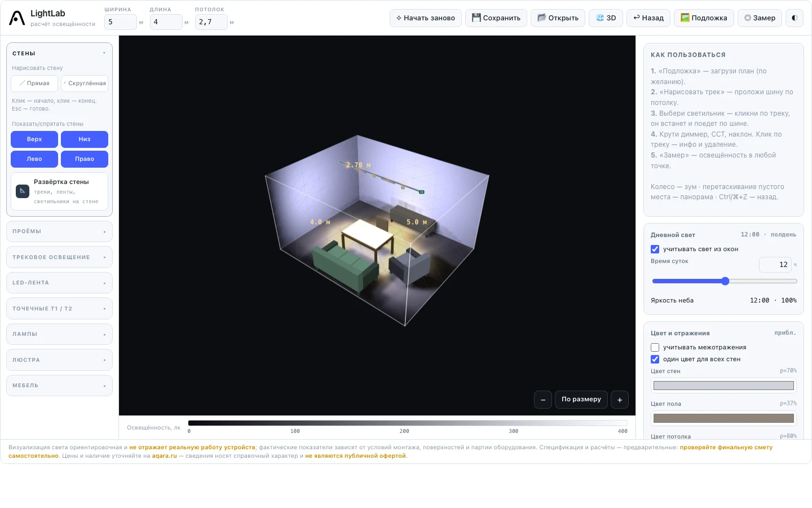The width and height of the screenshot is (812, 508).
Task: Uncheck один цвет для всех стен
Action: [655, 359]
